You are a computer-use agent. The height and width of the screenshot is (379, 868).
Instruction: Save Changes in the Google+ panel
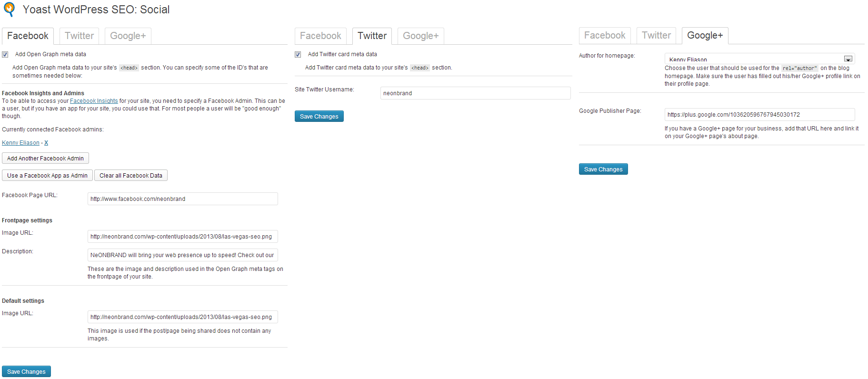603,169
